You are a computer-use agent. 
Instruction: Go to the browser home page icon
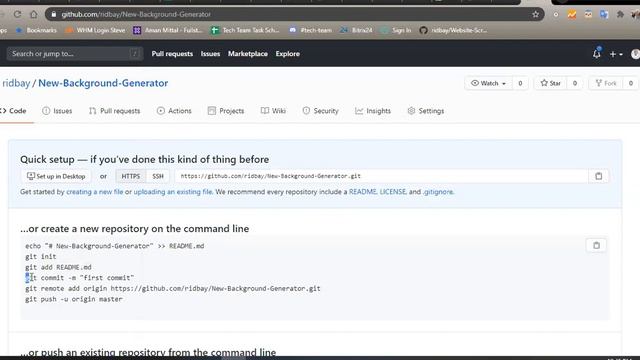tap(33, 14)
